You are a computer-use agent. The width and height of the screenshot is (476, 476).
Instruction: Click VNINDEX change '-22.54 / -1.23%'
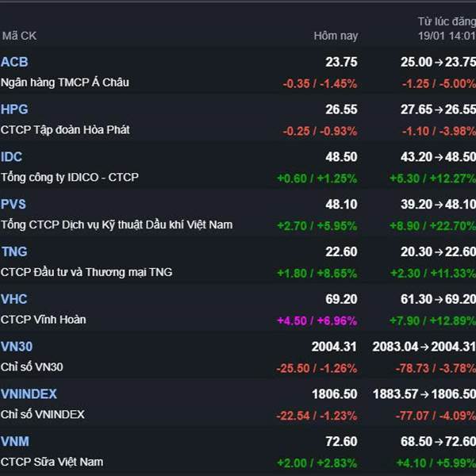pyautogui.click(x=317, y=416)
